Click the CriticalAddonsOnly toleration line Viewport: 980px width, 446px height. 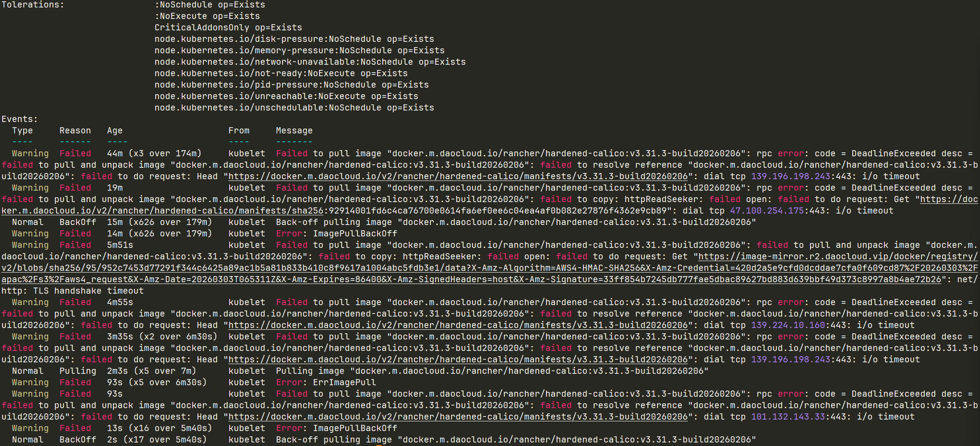click(228, 28)
